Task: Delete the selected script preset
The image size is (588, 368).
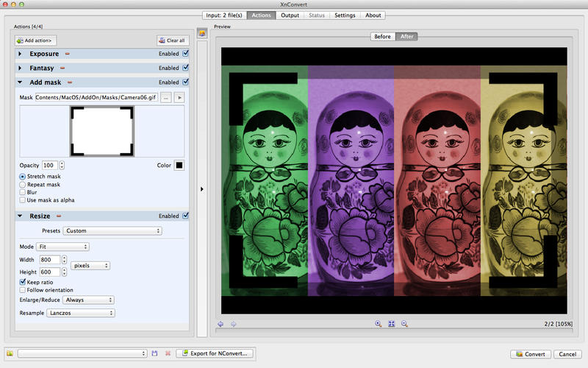Action: 168,354
